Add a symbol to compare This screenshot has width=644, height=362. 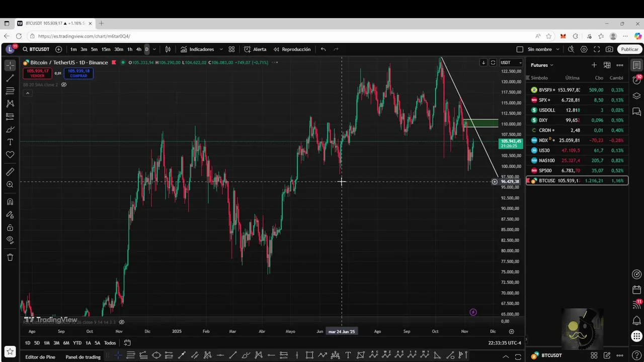click(59, 49)
